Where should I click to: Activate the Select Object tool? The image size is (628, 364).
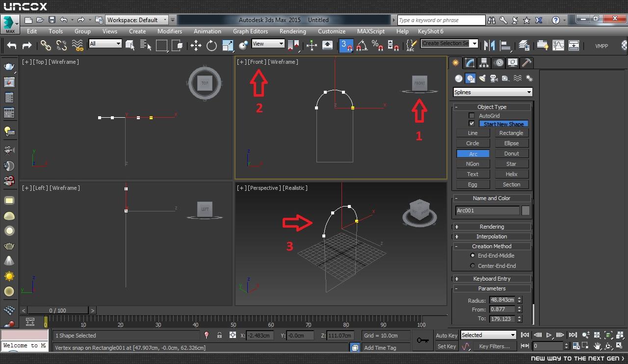[130, 46]
